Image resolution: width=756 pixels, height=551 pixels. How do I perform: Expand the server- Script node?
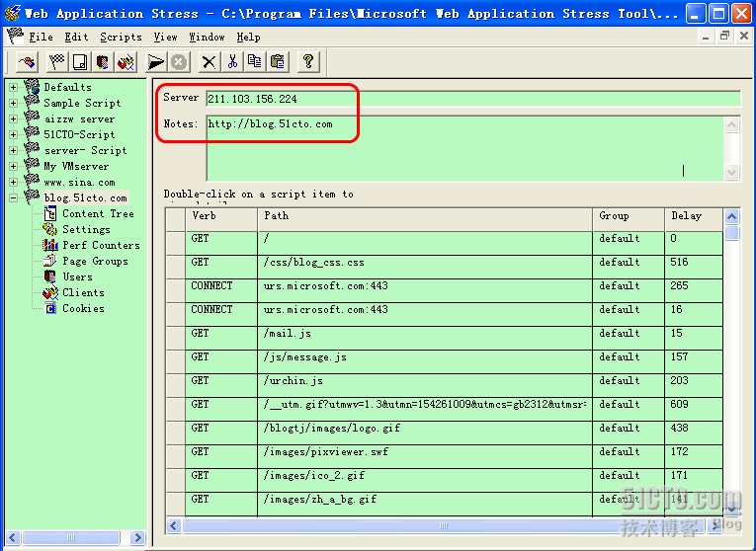coord(13,150)
